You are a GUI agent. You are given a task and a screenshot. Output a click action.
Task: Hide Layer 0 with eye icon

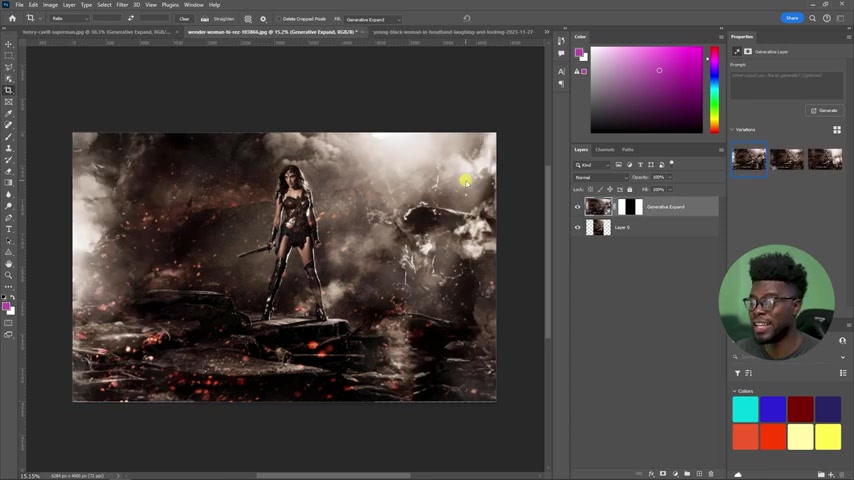(577, 227)
